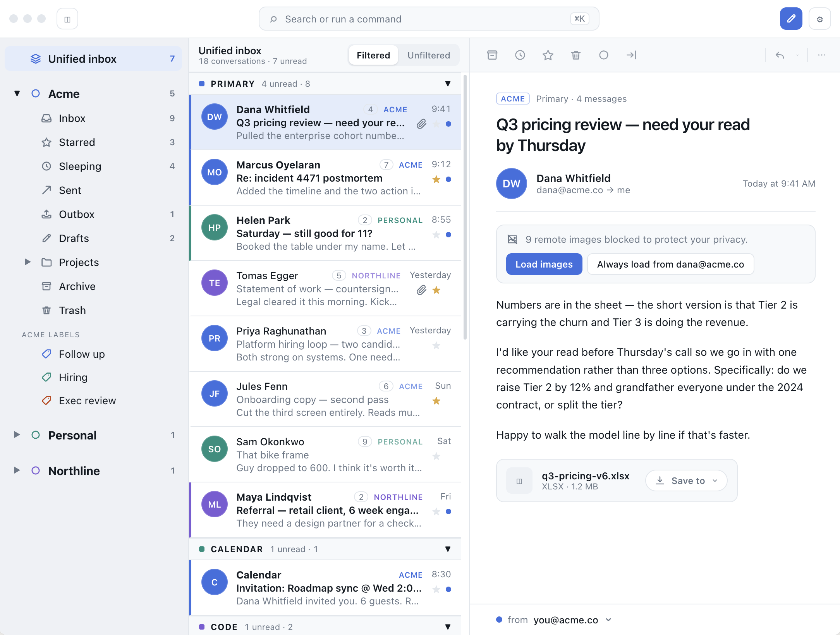Click the attachment paperclip on Dana Whitfield's row

pyautogui.click(x=421, y=124)
